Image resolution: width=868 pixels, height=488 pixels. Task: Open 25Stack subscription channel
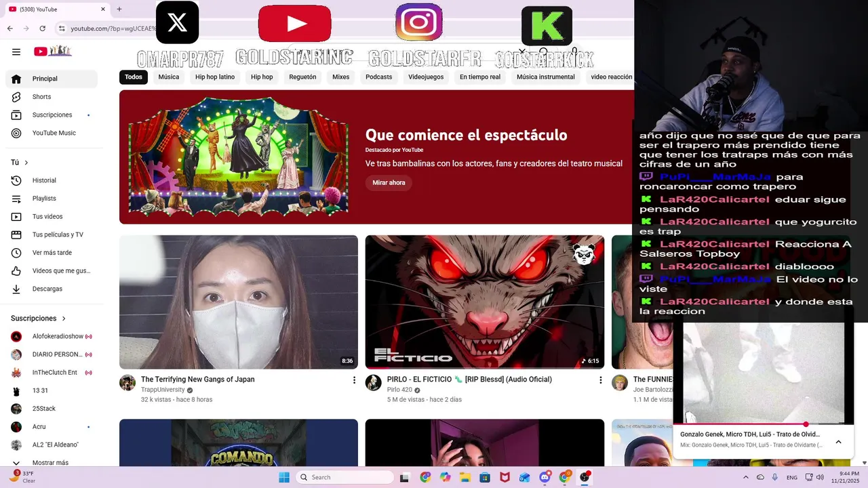[x=52, y=409]
